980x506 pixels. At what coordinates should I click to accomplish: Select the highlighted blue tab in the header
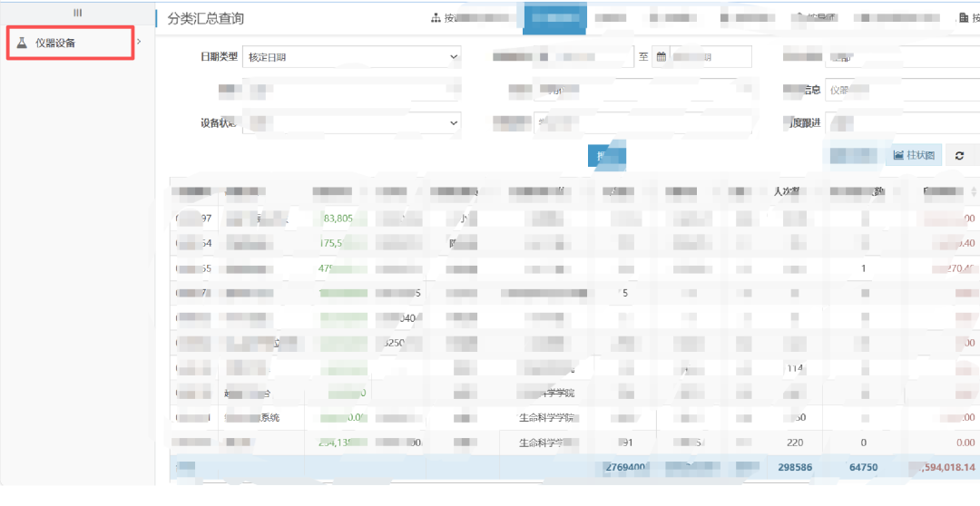[x=554, y=19]
